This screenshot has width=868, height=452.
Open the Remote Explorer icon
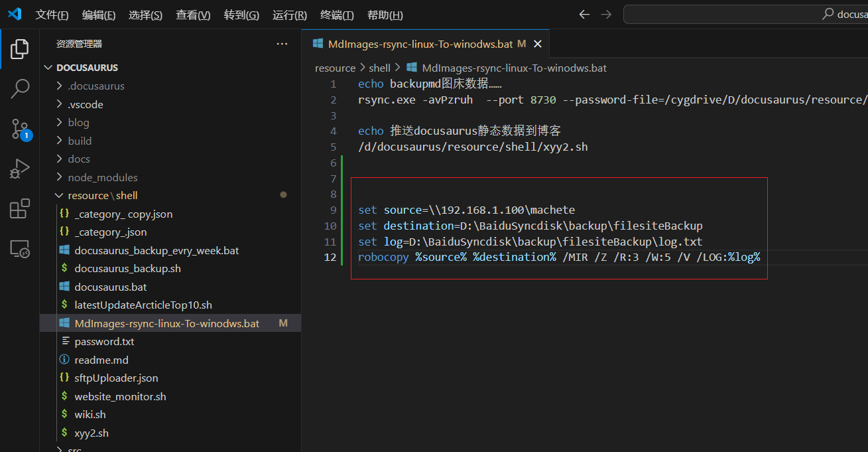tap(20, 249)
